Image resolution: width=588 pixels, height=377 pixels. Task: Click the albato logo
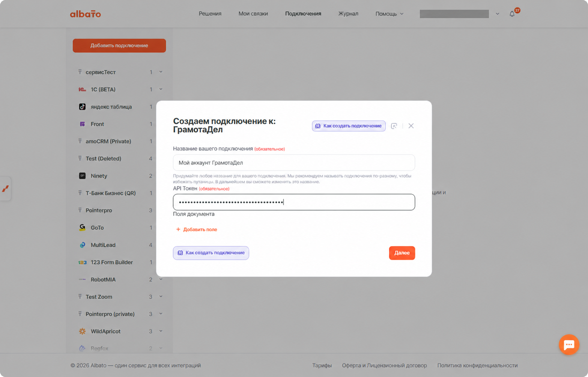pos(86,14)
